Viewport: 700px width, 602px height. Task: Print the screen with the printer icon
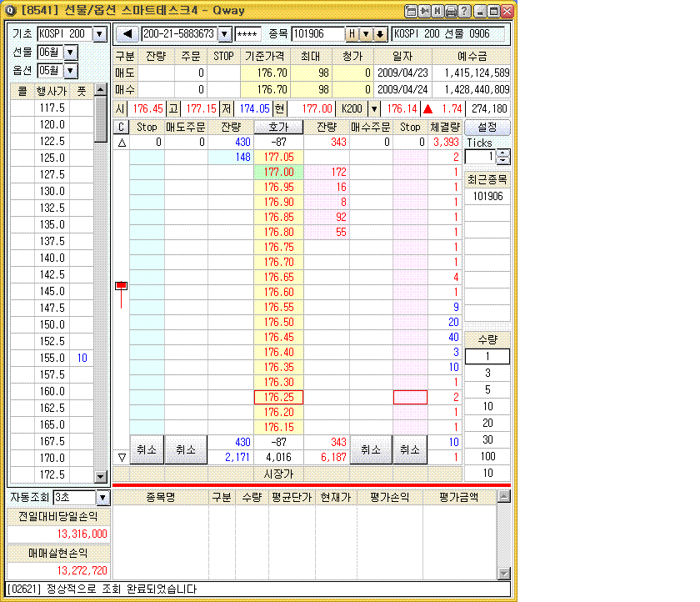(452, 11)
